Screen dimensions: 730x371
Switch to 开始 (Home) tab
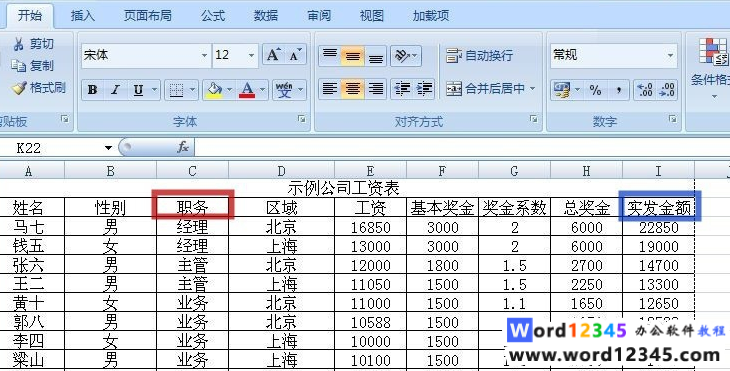30,16
